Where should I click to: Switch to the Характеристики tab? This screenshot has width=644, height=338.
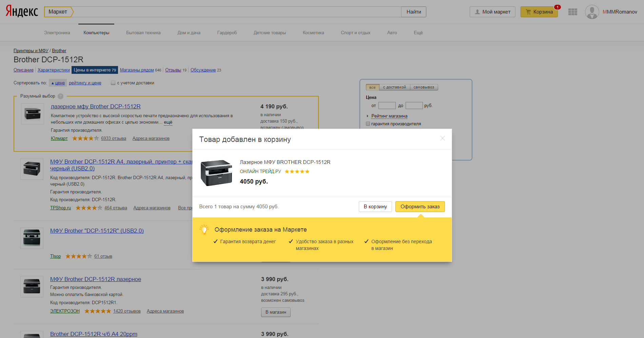tap(54, 70)
